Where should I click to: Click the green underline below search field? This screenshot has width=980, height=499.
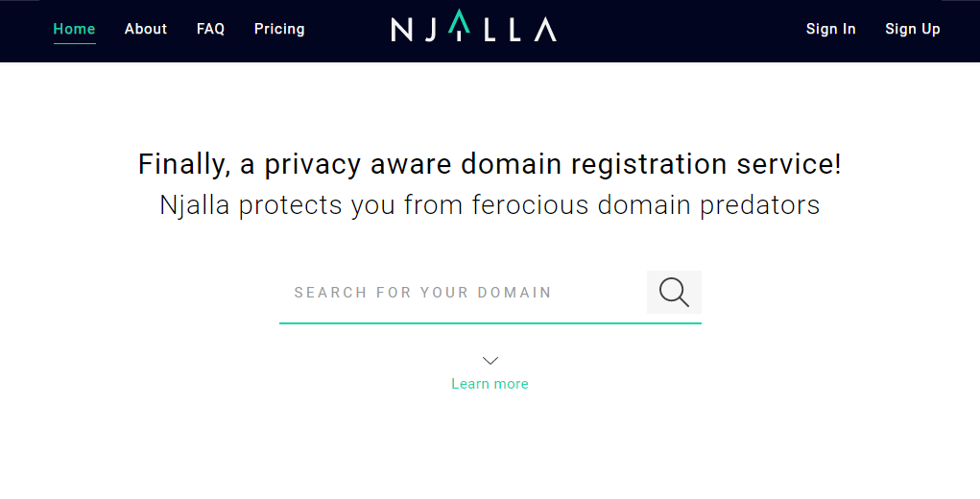point(490,323)
